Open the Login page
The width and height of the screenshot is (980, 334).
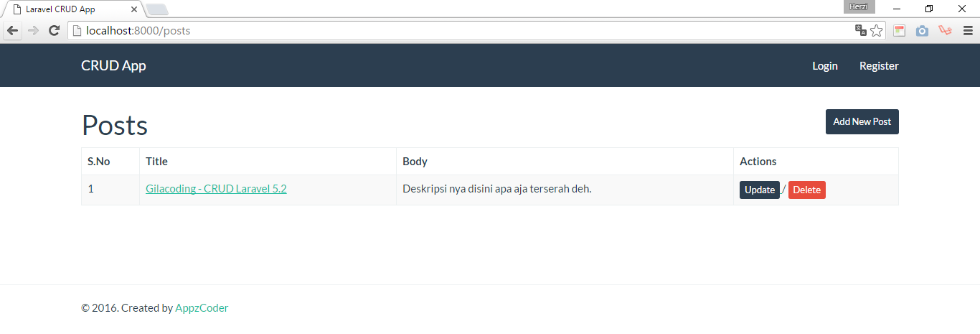point(824,65)
